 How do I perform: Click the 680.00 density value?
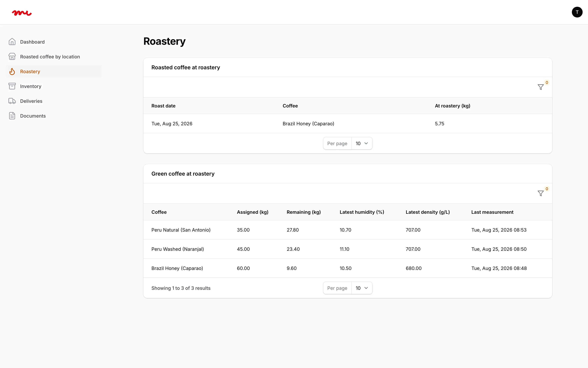click(413, 268)
